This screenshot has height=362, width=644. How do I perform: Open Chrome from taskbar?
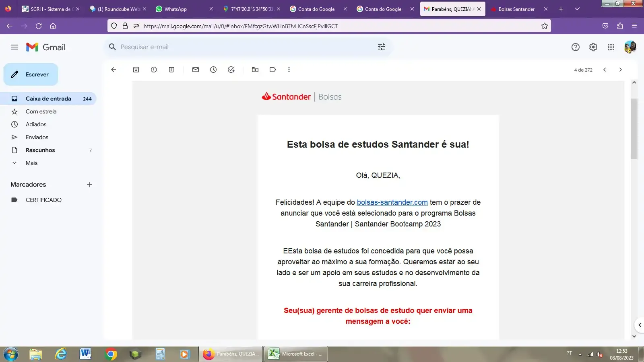coord(111,354)
